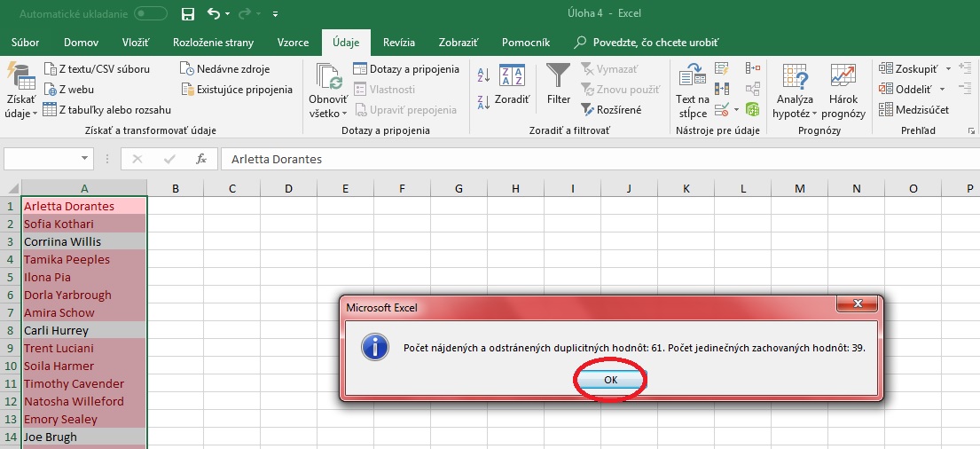Viewport: 980px width, 449px height.
Task: Open the Data Validation dropdown arrow
Action: 736,110
